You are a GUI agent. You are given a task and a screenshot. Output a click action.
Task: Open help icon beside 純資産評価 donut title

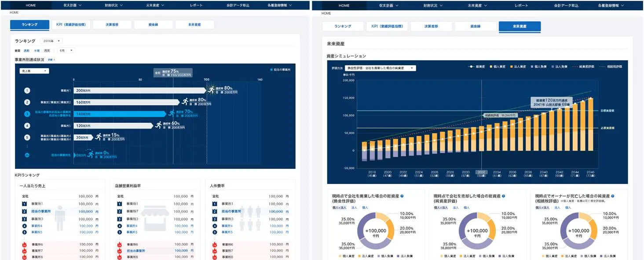click(503, 196)
